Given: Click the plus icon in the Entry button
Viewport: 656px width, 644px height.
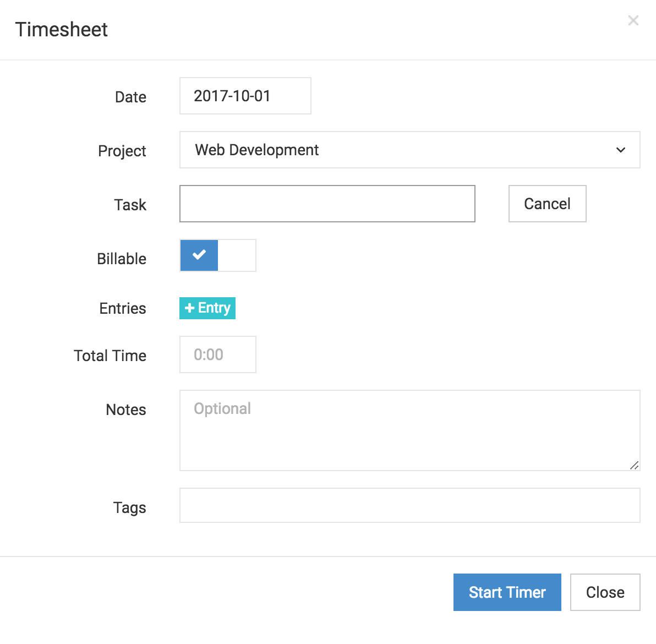Looking at the screenshot, I should tap(189, 308).
